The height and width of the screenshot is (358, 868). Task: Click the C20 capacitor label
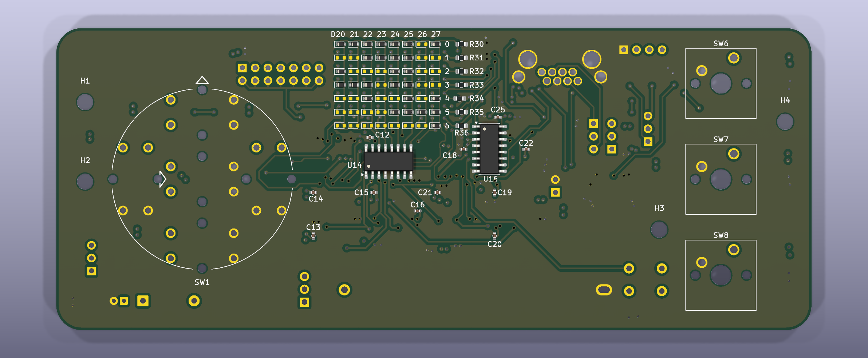pyautogui.click(x=494, y=244)
